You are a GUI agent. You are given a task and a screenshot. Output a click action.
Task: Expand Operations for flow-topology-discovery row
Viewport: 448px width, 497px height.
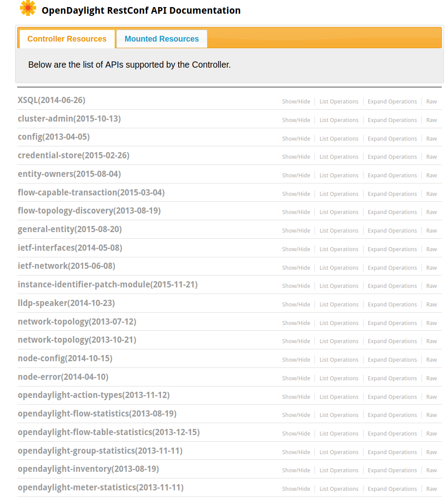392,212
